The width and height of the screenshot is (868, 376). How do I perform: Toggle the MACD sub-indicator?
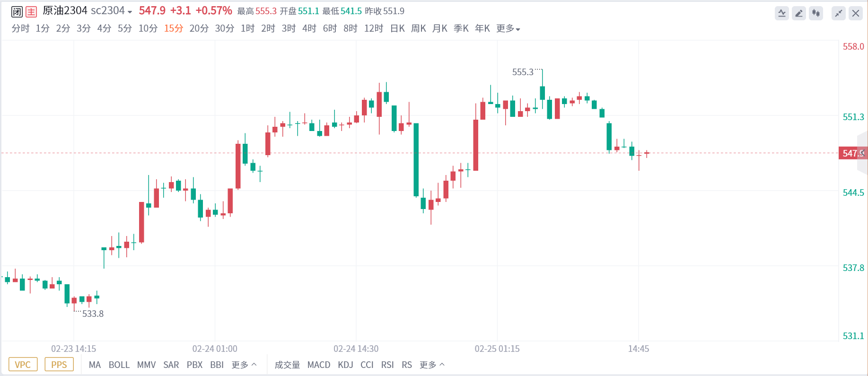319,365
